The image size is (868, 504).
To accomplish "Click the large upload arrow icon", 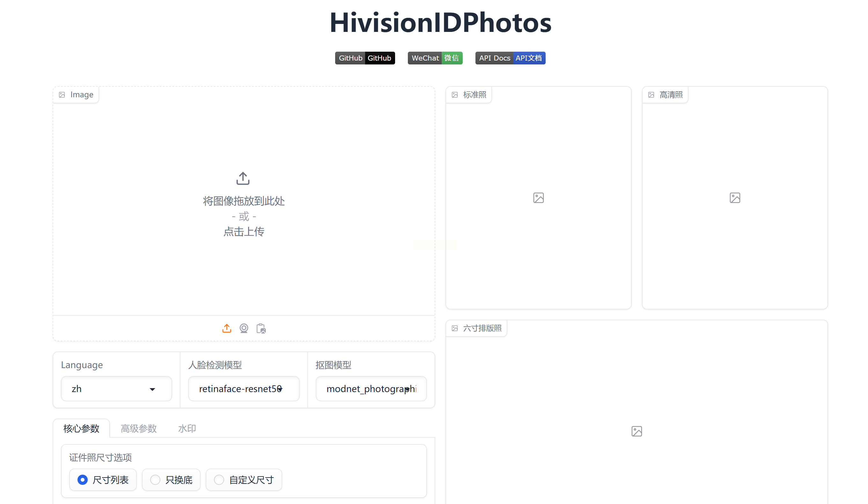I will (x=243, y=178).
